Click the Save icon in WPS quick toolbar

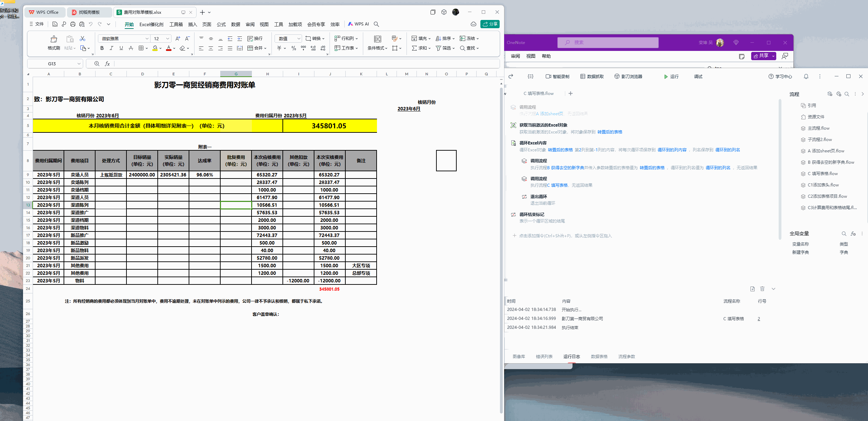click(55, 24)
